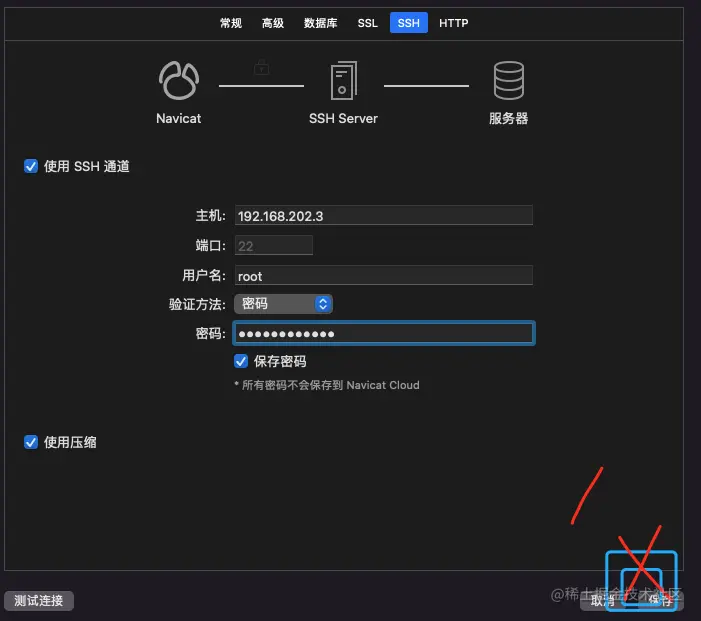Click the SSH Server tower icon
Screen dimensions: 701x621
click(343, 80)
